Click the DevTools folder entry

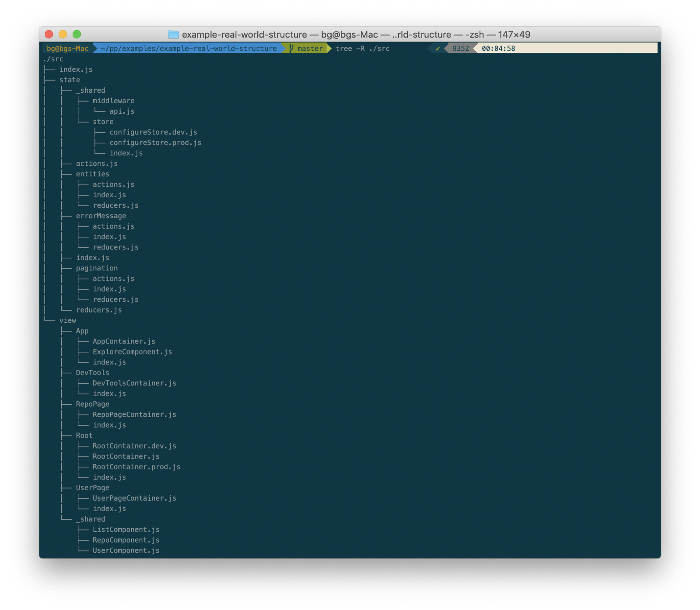pyautogui.click(x=93, y=373)
